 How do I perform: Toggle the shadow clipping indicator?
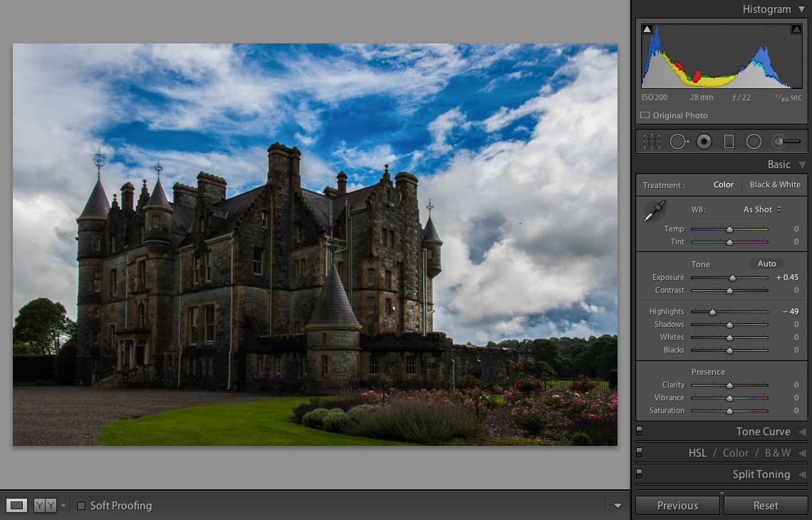[x=647, y=28]
